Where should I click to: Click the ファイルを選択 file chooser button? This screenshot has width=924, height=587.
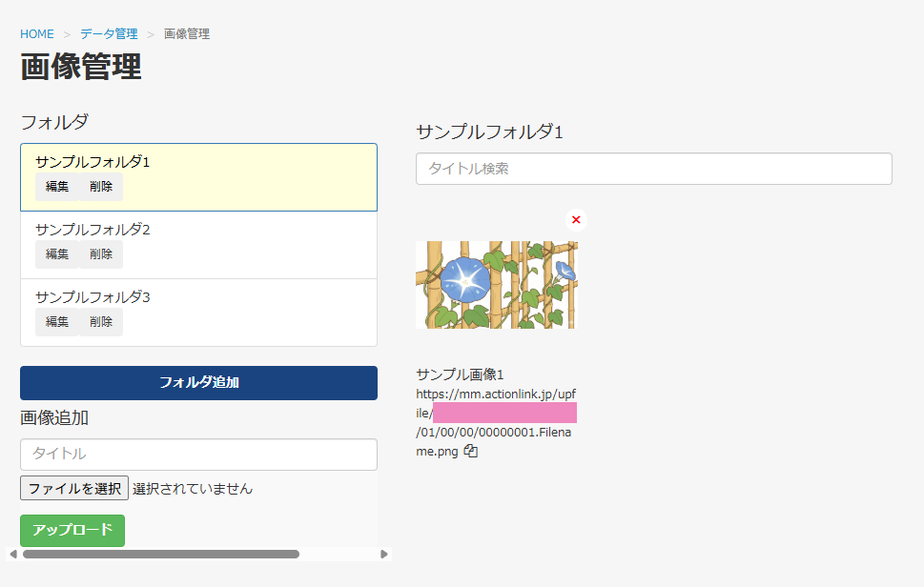coord(74,488)
